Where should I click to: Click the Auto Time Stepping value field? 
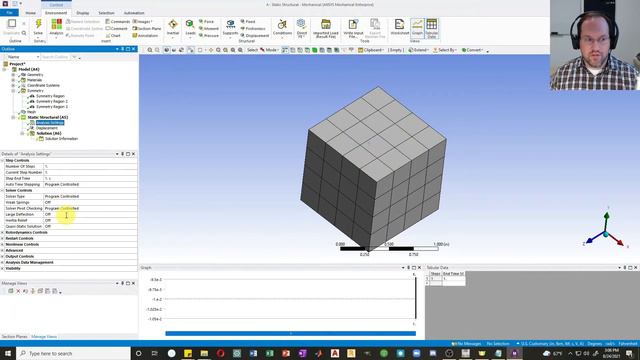90,184
